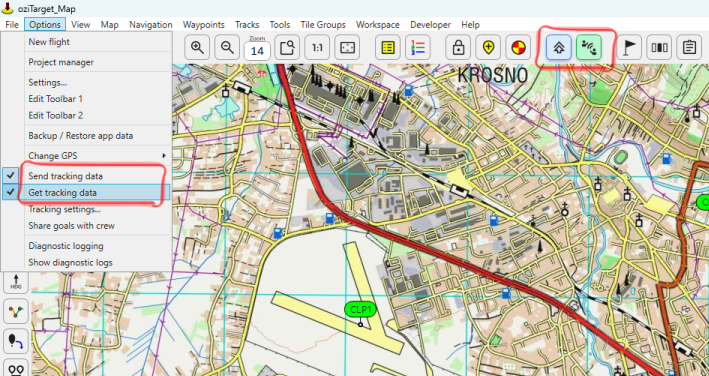Viewport: 709px width, 376px height.
Task: Click the red-yellow target marker icon
Action: click(x=518, y=47)
